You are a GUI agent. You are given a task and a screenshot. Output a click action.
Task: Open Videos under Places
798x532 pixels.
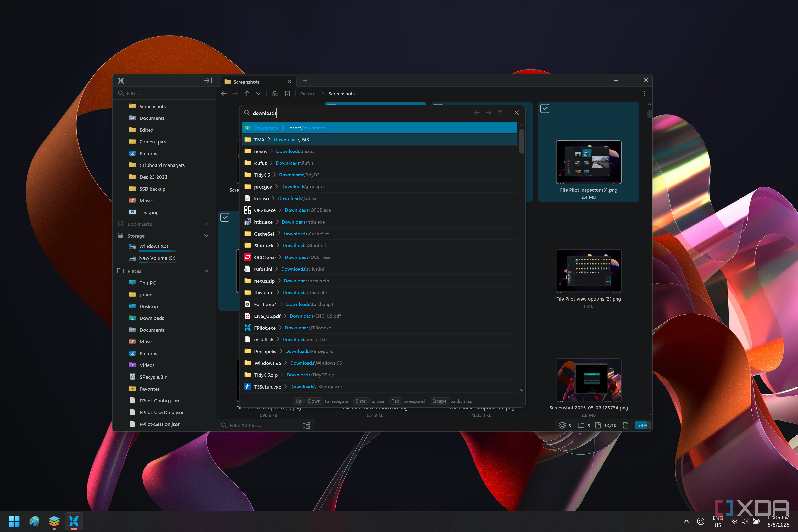147,365
